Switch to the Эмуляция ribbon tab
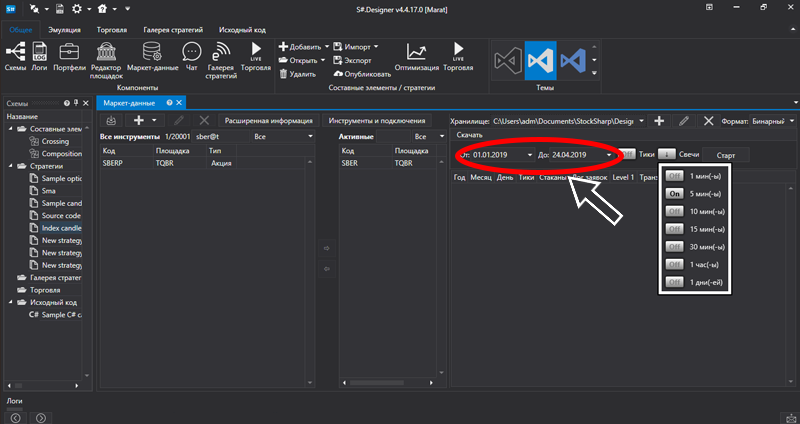 click(x=65, y=30)
